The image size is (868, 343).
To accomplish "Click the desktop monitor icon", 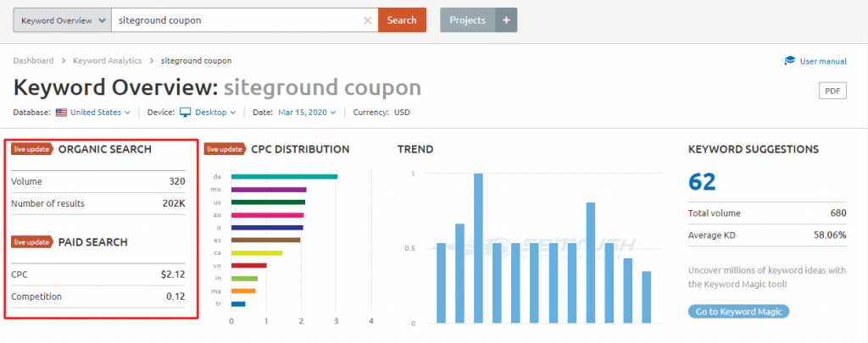I will click(185, 113).
